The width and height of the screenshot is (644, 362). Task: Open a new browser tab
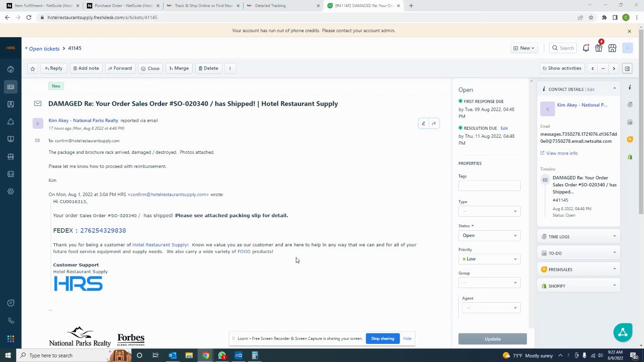pyautogui.click(x=411, y=6)
